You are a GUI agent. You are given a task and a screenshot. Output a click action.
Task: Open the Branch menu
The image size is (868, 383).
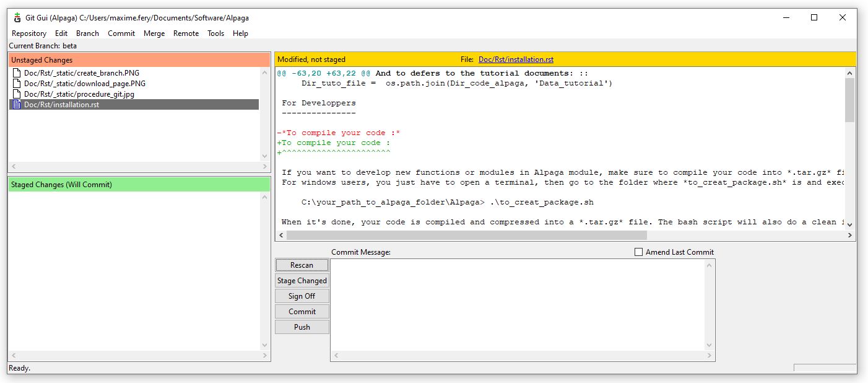tap(87, 33)
